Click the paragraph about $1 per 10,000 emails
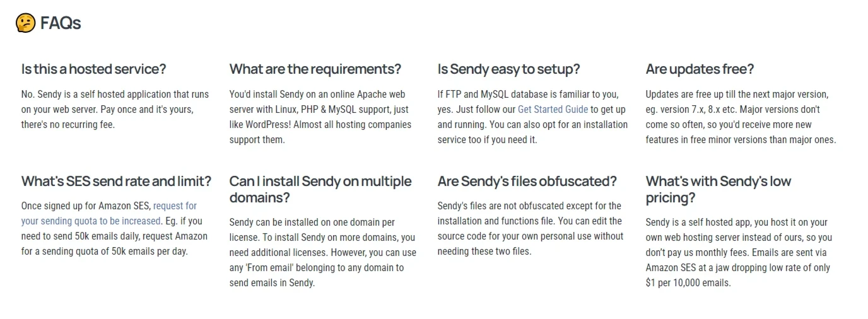868x319 pixels. (x=738, y=252)
